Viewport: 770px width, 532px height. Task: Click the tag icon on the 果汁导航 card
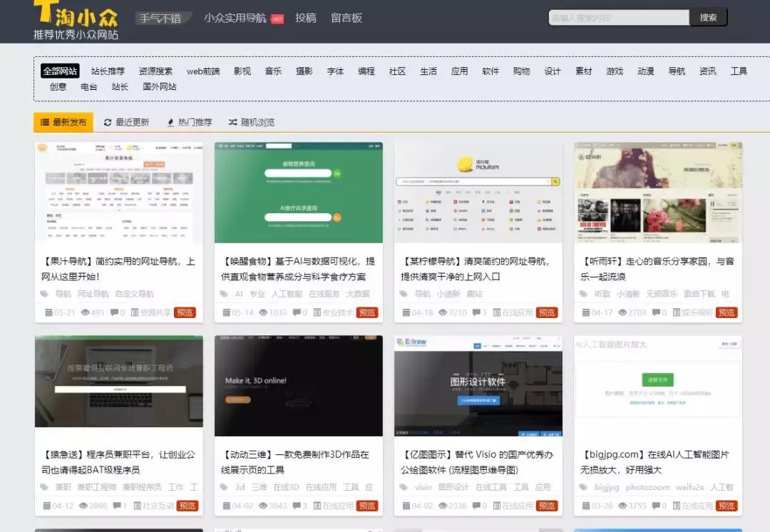click(43, 292)
